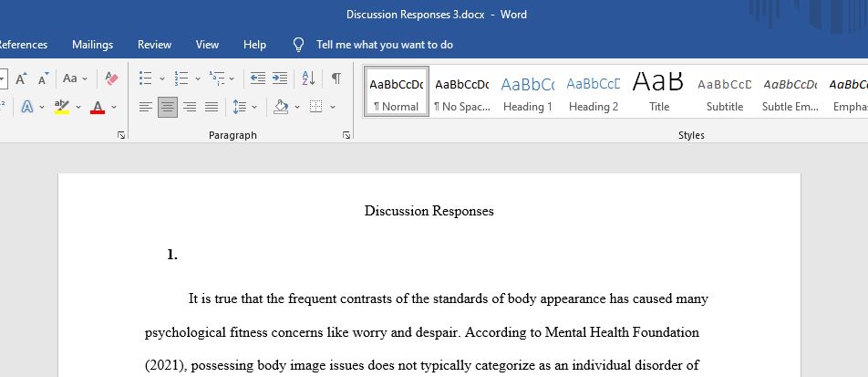Apply yellow text highlight color
Screen dimensions: 868x377
pos(62,107)
